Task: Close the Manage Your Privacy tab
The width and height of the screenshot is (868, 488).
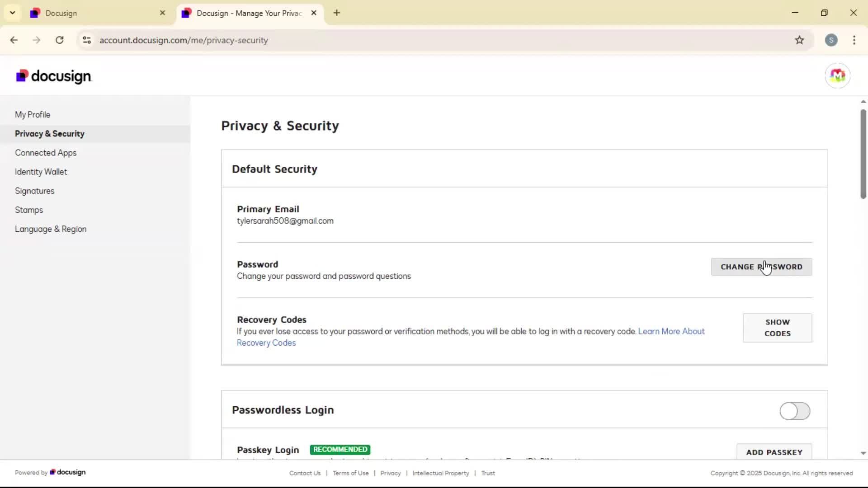Action: 314,13
